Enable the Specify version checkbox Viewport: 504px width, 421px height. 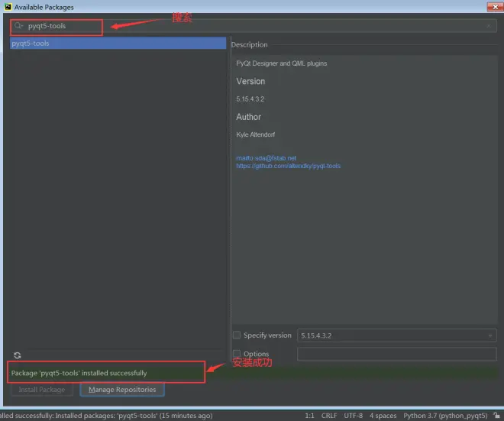coord(237,335)
